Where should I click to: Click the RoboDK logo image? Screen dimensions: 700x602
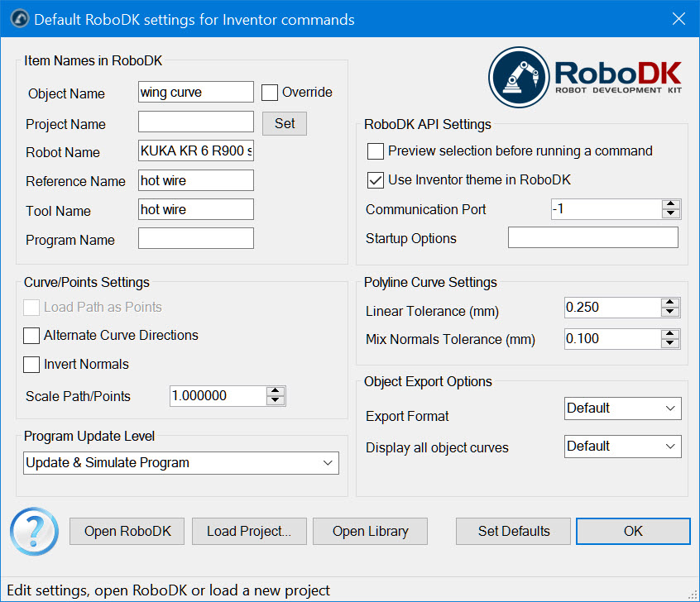click(585, 79)
